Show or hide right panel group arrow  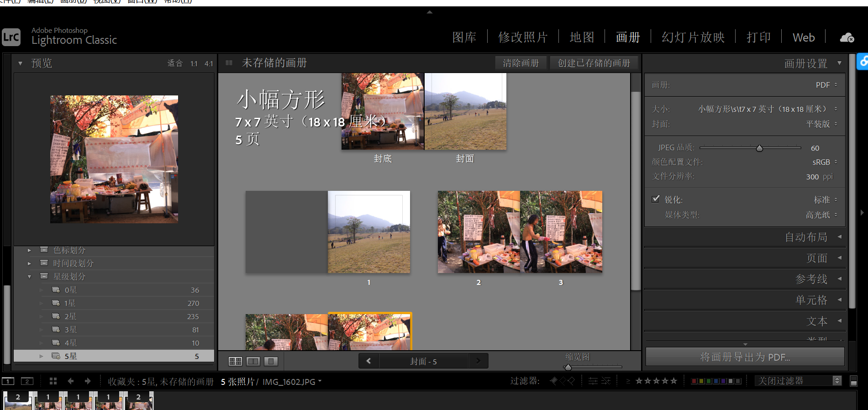pyautogui.click(x=862, y=213)
